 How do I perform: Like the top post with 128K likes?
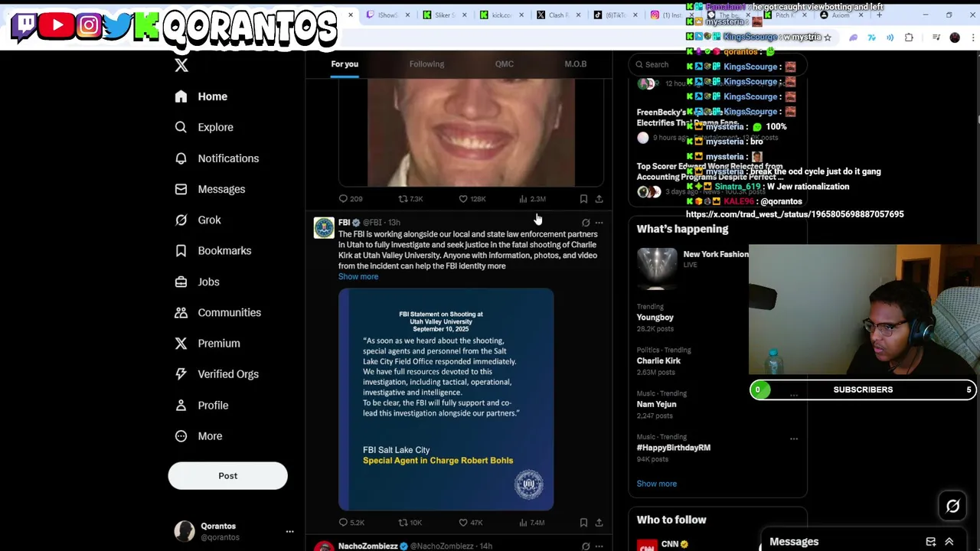point(463,199)
